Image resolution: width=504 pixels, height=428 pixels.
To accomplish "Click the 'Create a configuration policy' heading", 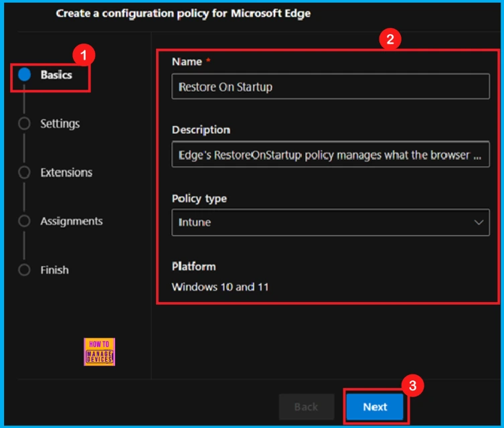I will click(183, 13).
